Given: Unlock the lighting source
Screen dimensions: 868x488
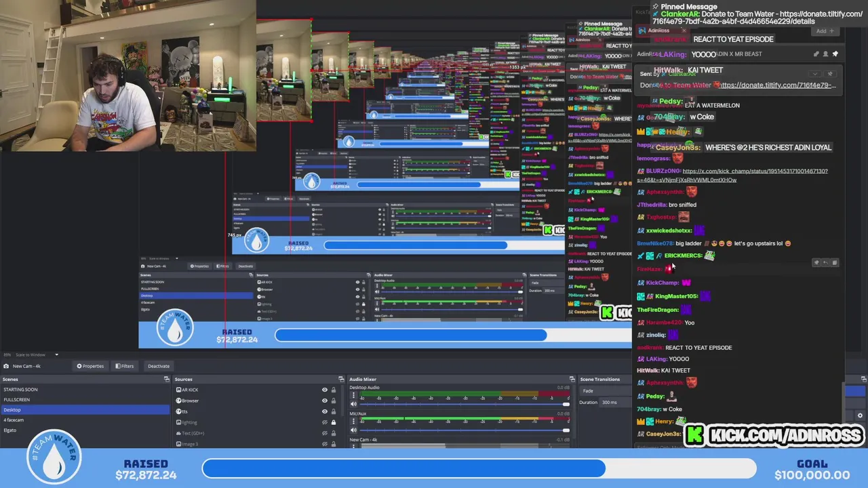Looking at the screenshot, I should coord(333,422).
